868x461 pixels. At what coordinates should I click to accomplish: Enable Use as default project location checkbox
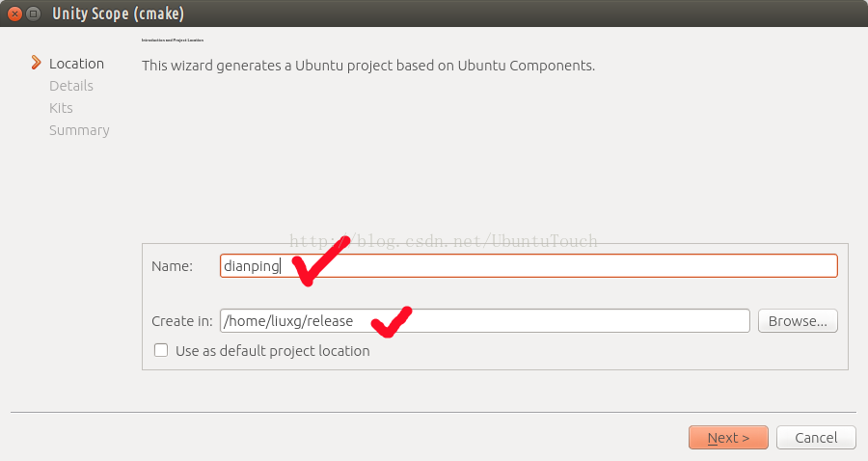click(161, 350)
